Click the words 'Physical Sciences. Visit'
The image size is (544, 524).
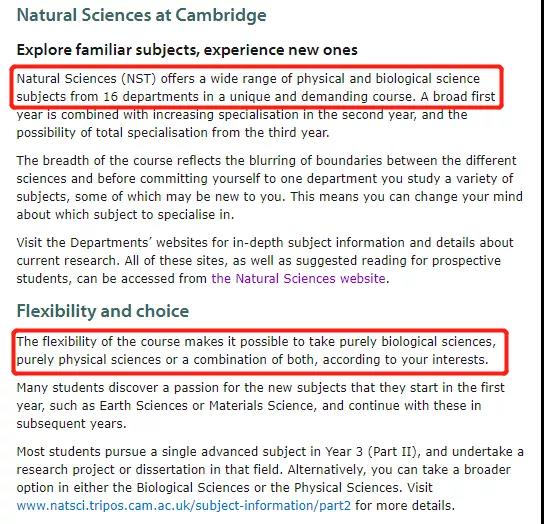click(363, 488)
